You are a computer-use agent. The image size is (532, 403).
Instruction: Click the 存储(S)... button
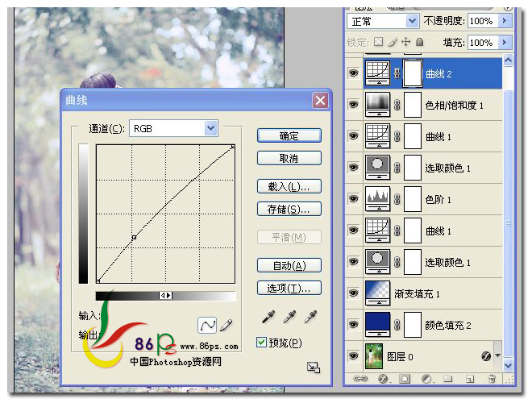point(289,209)
